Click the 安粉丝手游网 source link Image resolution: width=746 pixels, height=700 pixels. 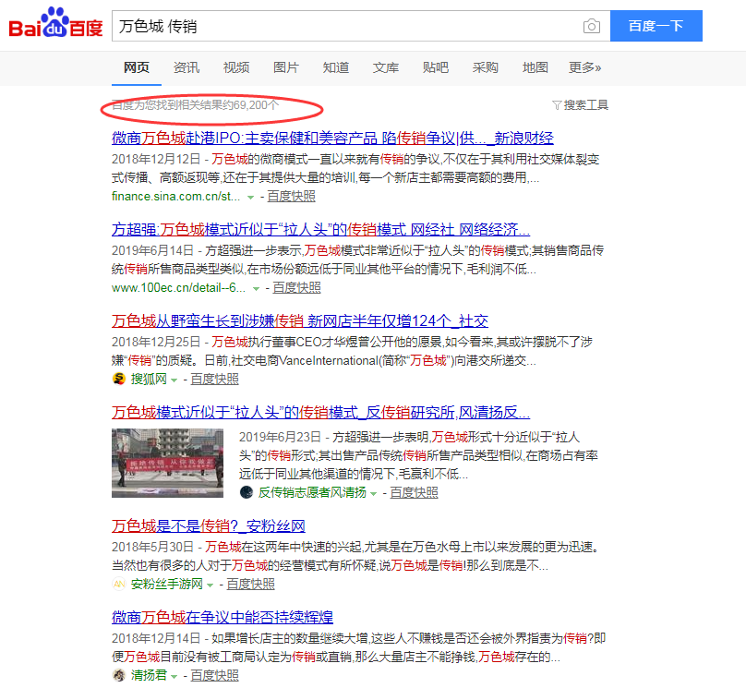(167, 584)
